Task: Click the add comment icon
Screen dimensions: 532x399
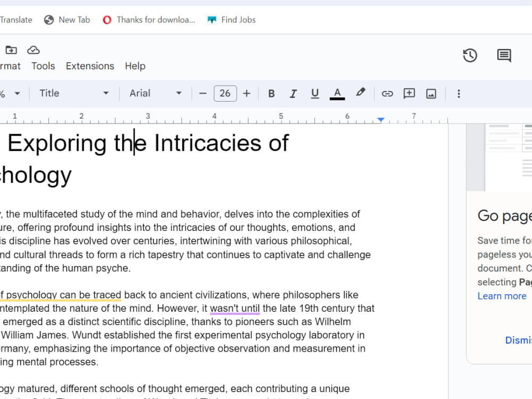Action: tap(409, 94)
